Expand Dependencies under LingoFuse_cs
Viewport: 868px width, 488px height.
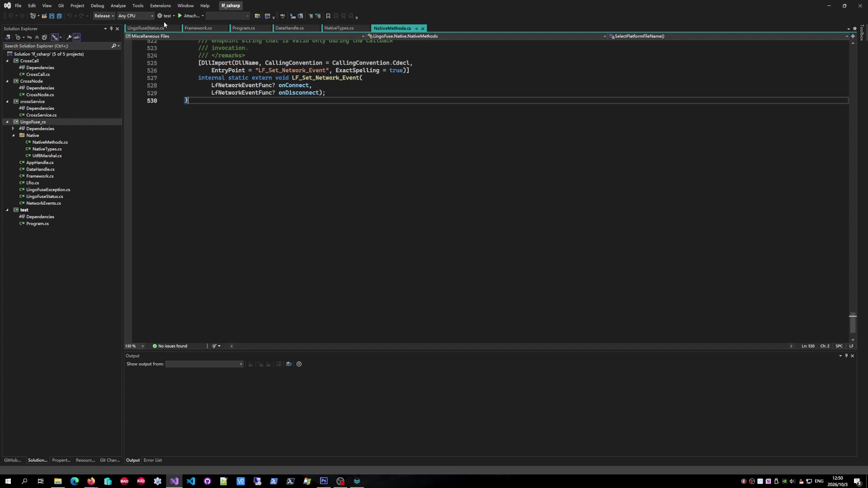tap(13, 129)
